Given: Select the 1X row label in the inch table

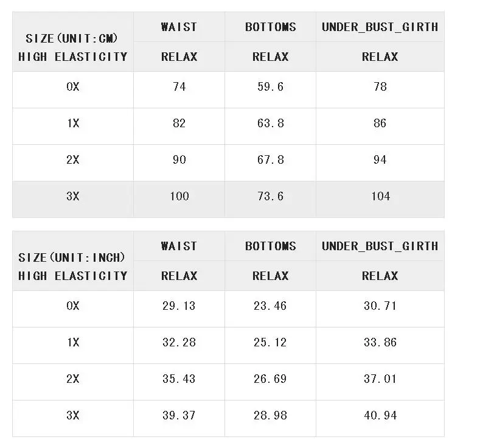Looking at the screenshot, I should [x=73, y=342].
